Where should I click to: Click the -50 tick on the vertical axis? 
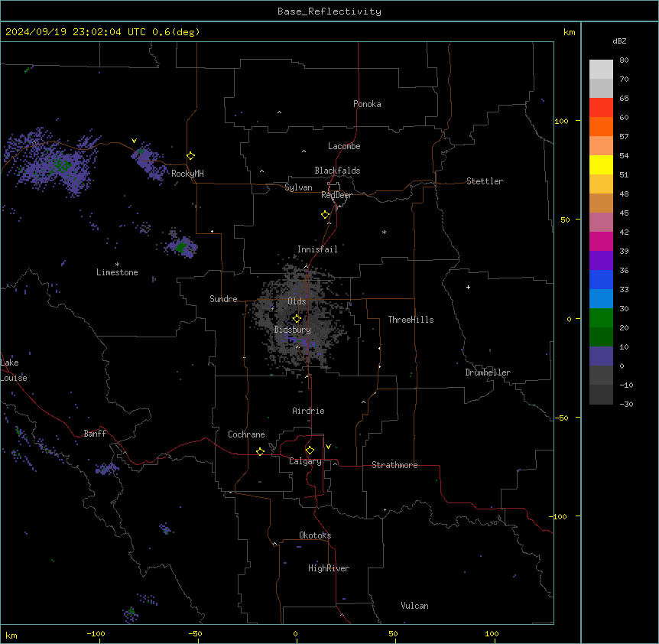pos(561,418)
